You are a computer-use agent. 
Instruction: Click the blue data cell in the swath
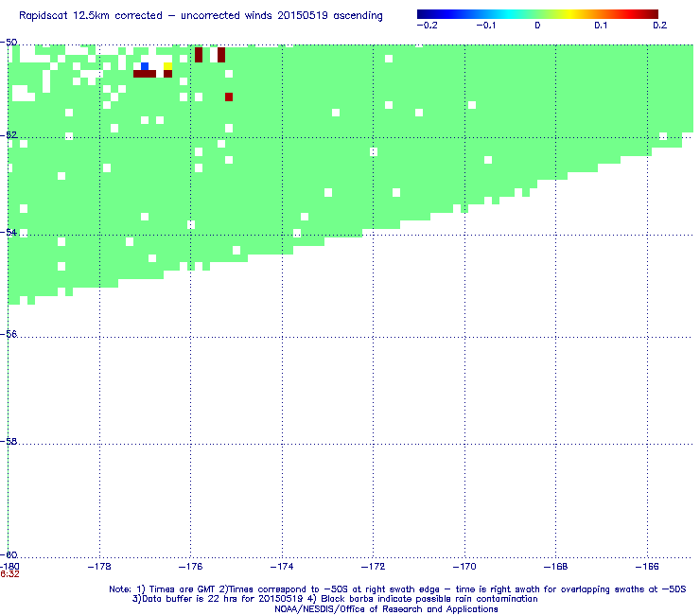coord(145,66)
